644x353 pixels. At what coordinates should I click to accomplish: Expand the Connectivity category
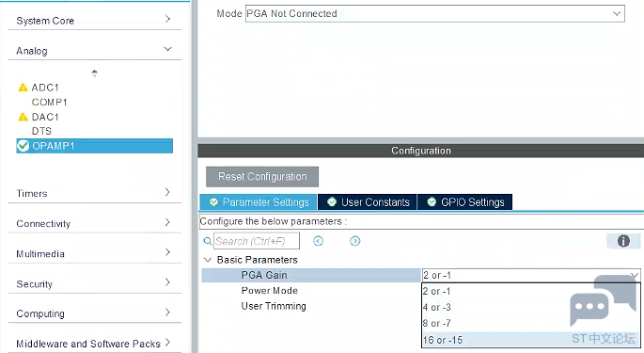167,222
